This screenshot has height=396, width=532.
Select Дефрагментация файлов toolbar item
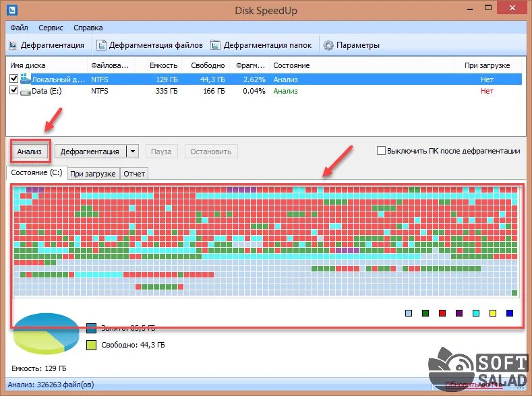tap(150, 45)
